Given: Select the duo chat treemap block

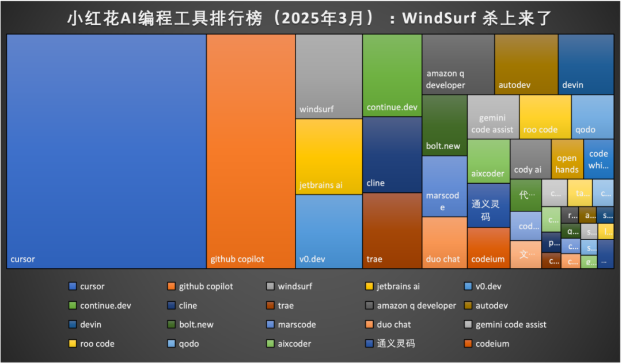Looking at the screenshot, I should [x=445, y=242].
